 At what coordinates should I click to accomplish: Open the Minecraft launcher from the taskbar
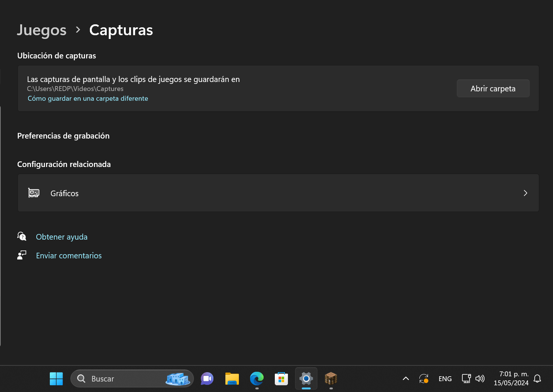(x=331, y=379)
